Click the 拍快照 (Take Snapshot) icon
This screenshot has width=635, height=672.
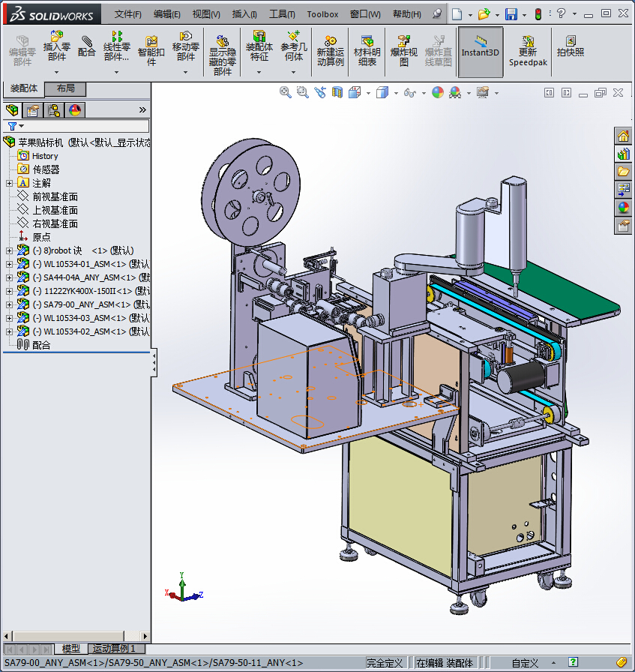click(x=571, y=46)
